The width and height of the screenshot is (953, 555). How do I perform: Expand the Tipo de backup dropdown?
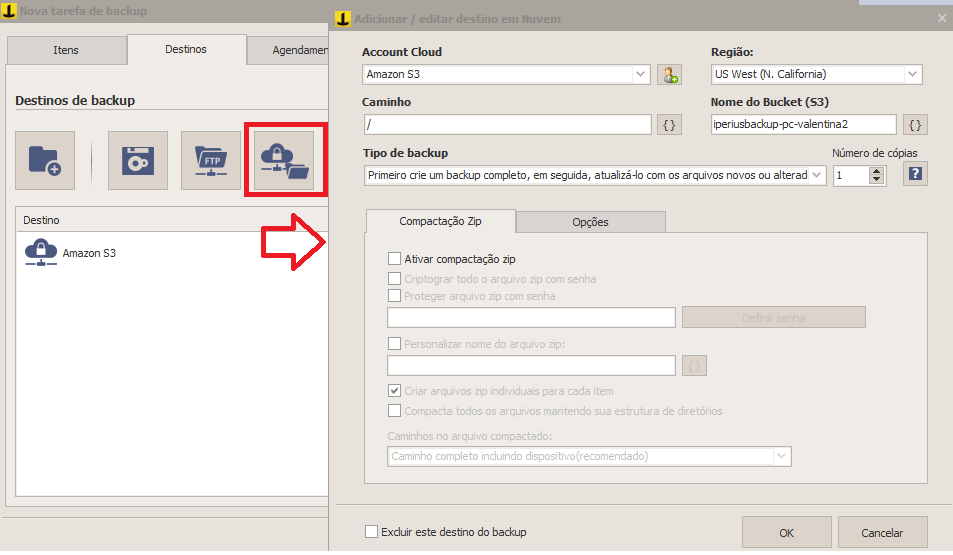coord(817,175)
